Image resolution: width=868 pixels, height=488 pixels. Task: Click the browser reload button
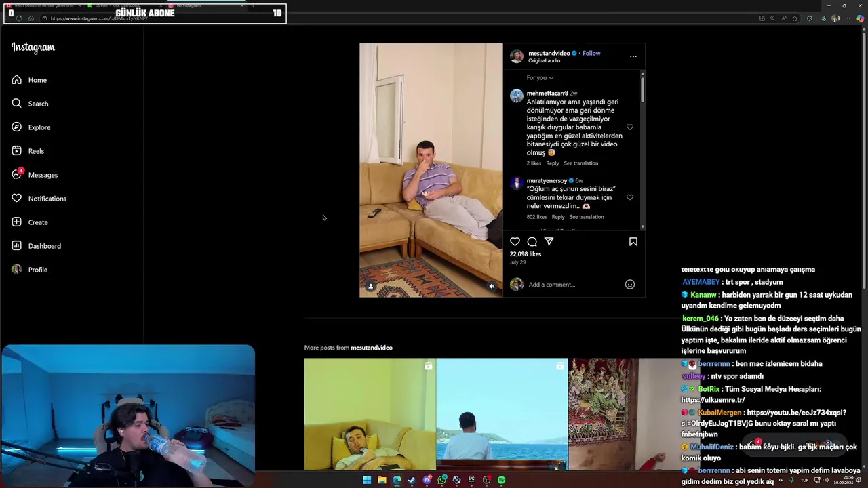click(x=19, y=18)
